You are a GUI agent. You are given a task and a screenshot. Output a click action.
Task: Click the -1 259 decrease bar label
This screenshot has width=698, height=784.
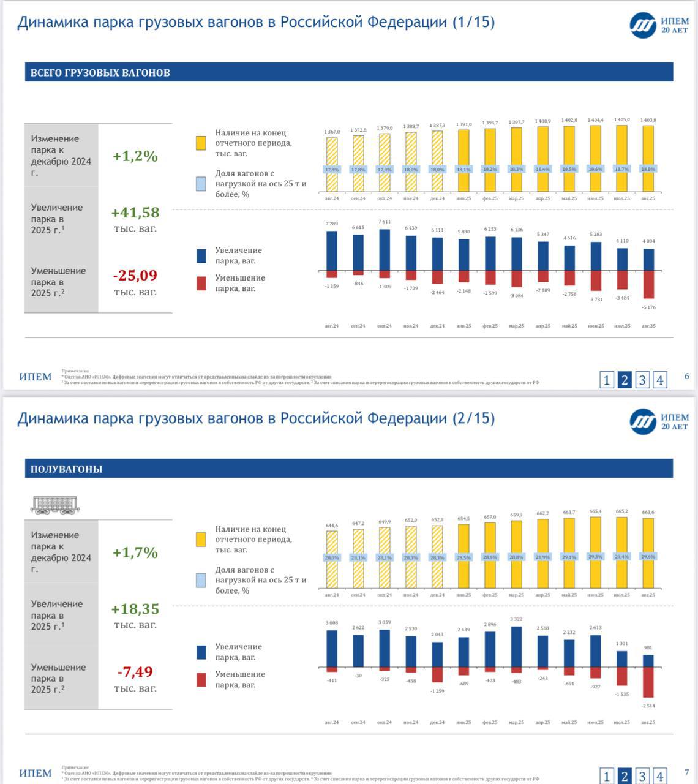[x=437, y=691]
